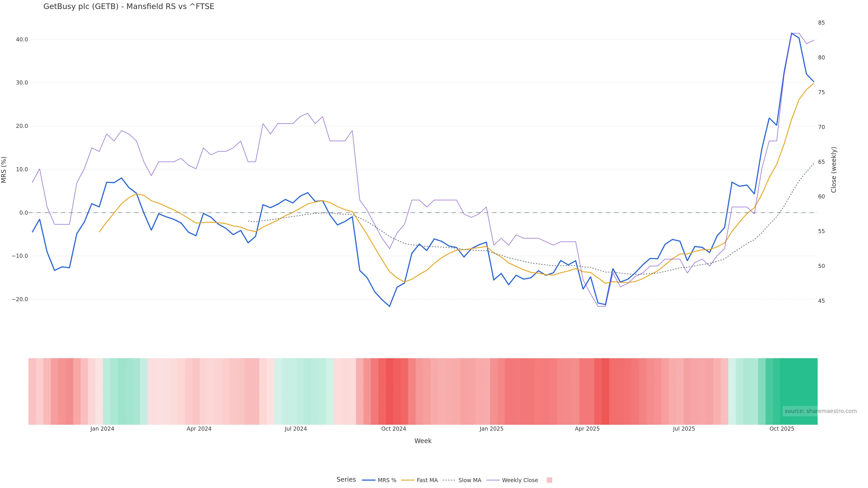Click the GetBusy plc chart title
Screen dimensions: 868x488
click(x=129, y=7)
